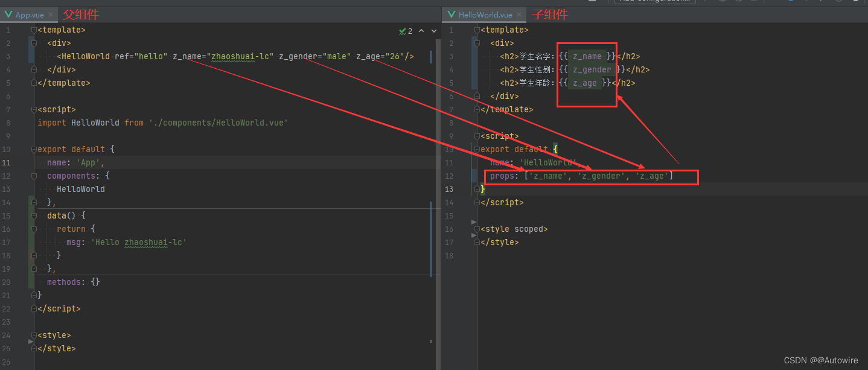
Task: Go to previous highlighted problem arrow
Action: 421,31
